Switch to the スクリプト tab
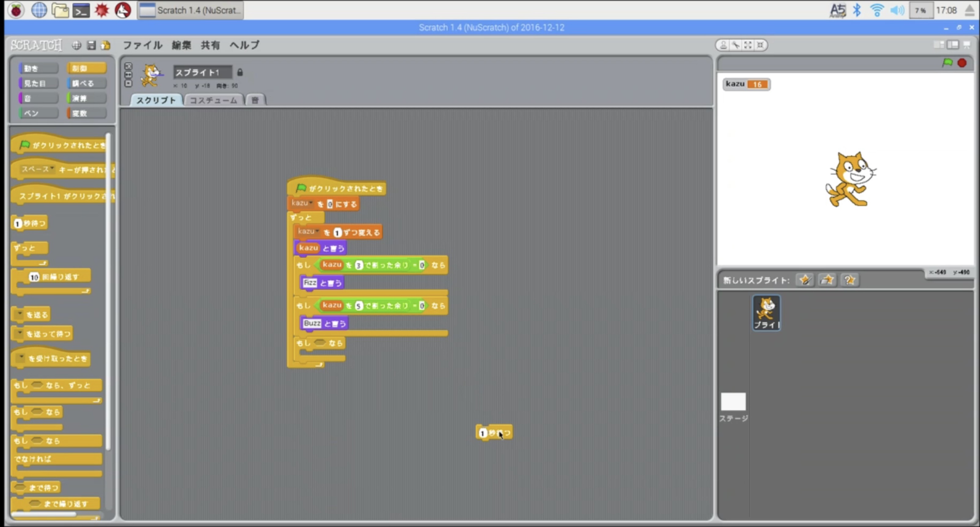This screenshot has width=980, height=527. 156,100
